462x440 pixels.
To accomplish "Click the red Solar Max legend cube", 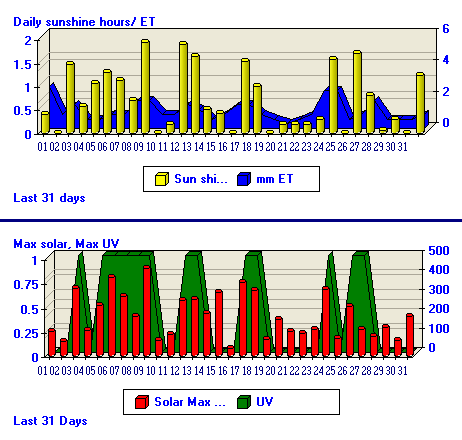I will click(x=142, y=402).
